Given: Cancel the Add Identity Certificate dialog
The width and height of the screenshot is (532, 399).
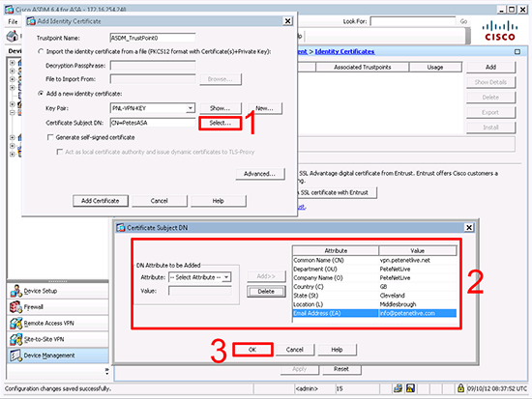Looking at the screenshot, I should pos(160,201).
